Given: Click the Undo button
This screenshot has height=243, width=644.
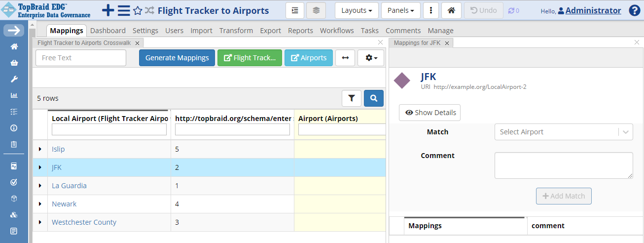Looking at the screenshot, I should pos(484,10).
